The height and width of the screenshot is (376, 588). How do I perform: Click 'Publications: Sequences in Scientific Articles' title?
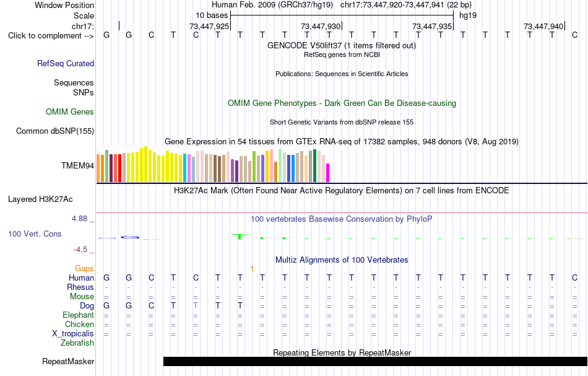point(342,74)
